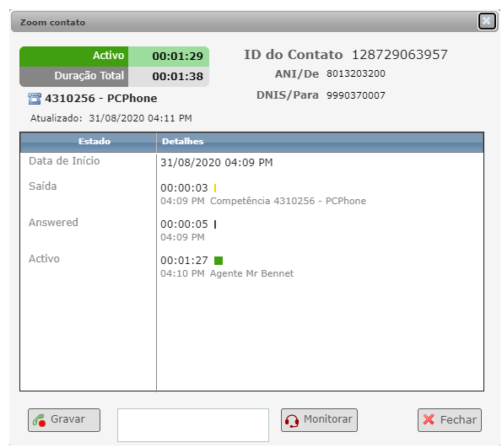Click the Agente Mr Bennet entry
The height and width of the screenshot is (448, 502).
click(251, 274)
